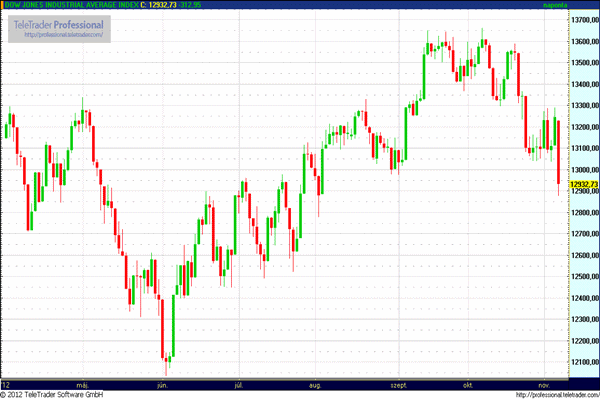Viewport: 600px width, 400px height.
Task: Select the 'júl.' month marker on time axis
Action: pyautogui.click(x=238, y=383)
